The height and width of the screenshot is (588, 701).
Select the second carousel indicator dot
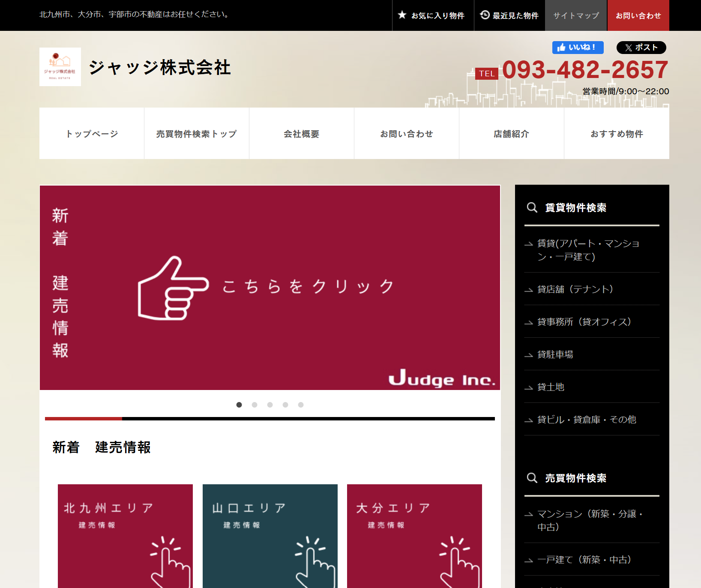tap(255, 404)
